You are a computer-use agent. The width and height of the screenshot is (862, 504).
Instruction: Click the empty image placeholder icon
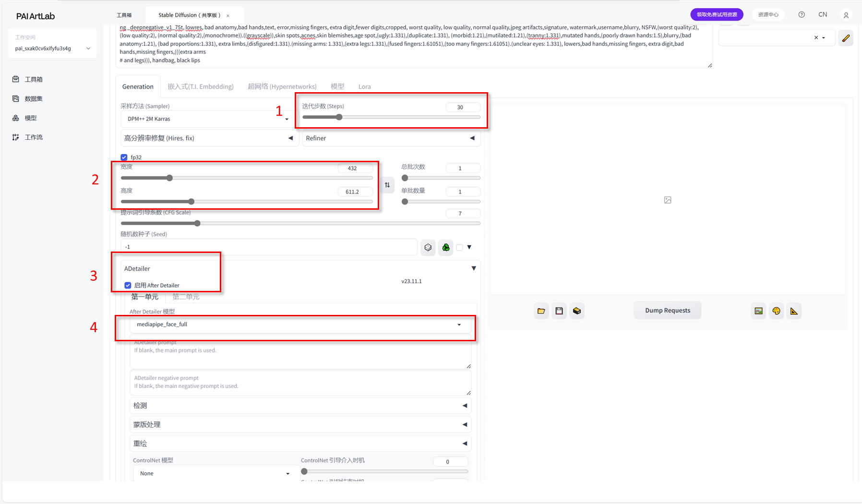pyautogui.click(x=668, y=200)
